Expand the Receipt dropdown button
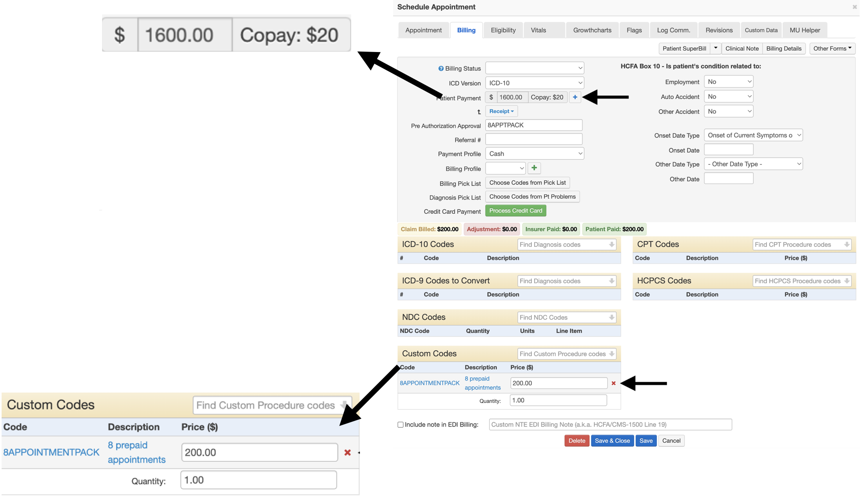 [x=501, y=111]
